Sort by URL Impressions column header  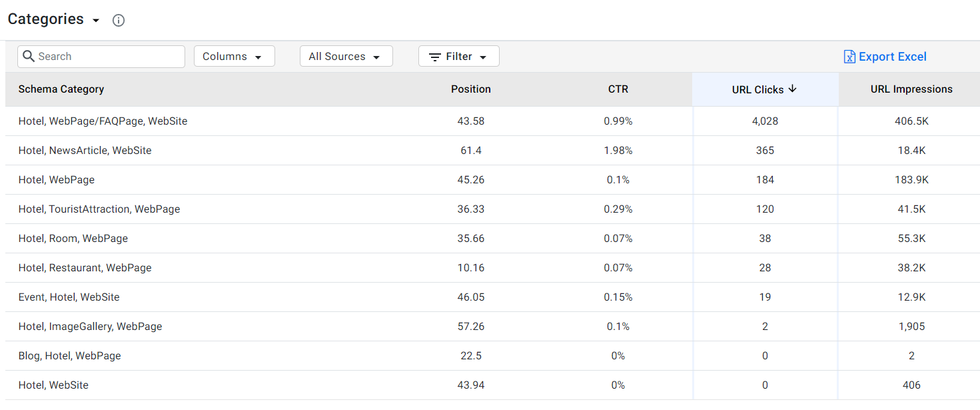point(911,89)
